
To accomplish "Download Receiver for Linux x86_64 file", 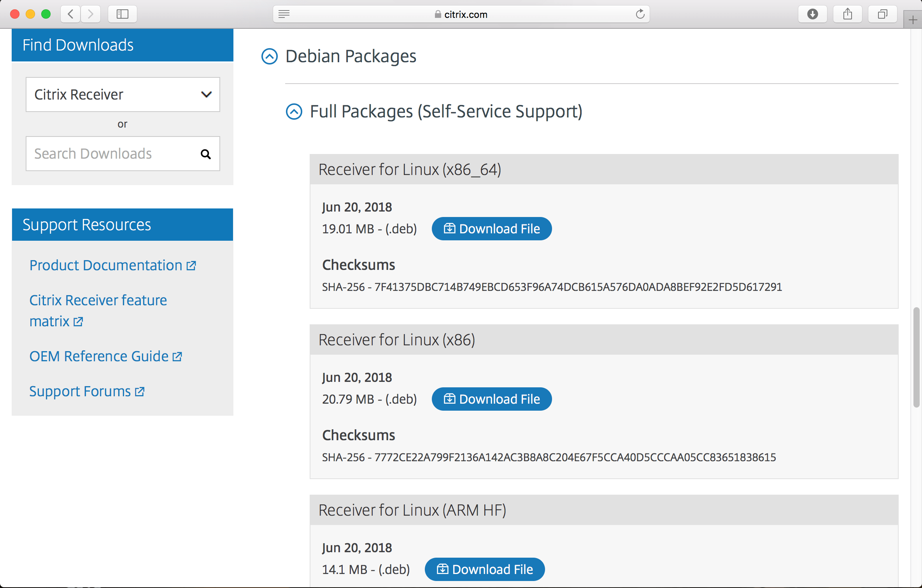I will 491,229.
